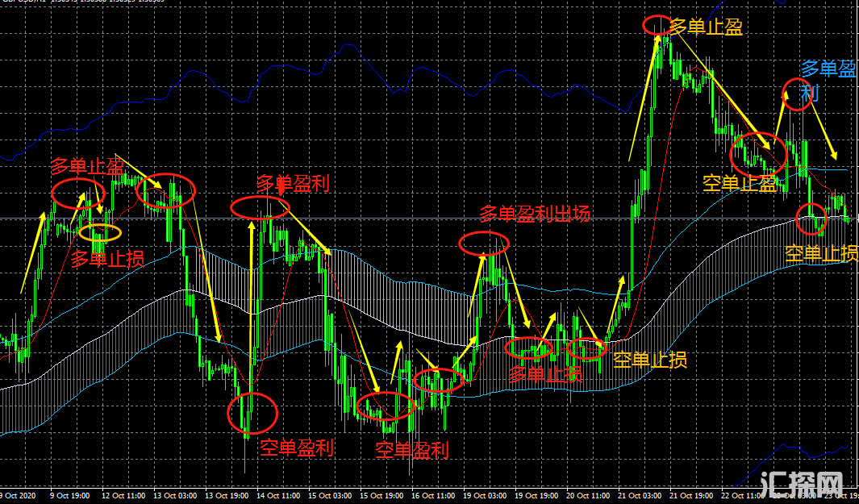Click the "21 Oct 03:00" time axis label

pyautogui.click(x=640, y=496)
